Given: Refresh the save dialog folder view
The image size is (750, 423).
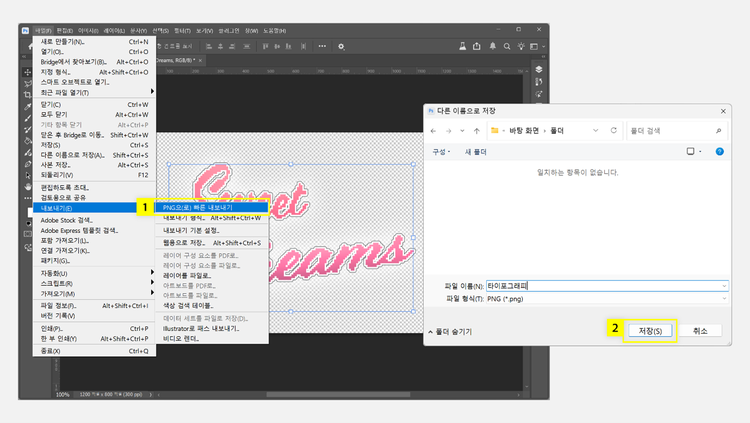Looking at the screenshot, I should pyautogui.click(x=614, y=130).
